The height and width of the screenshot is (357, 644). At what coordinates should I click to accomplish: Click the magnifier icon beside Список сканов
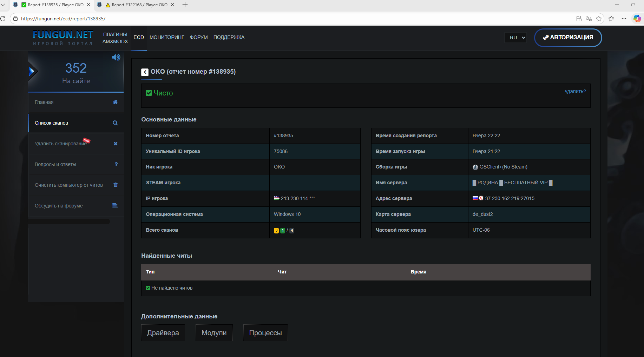point(115,123)
